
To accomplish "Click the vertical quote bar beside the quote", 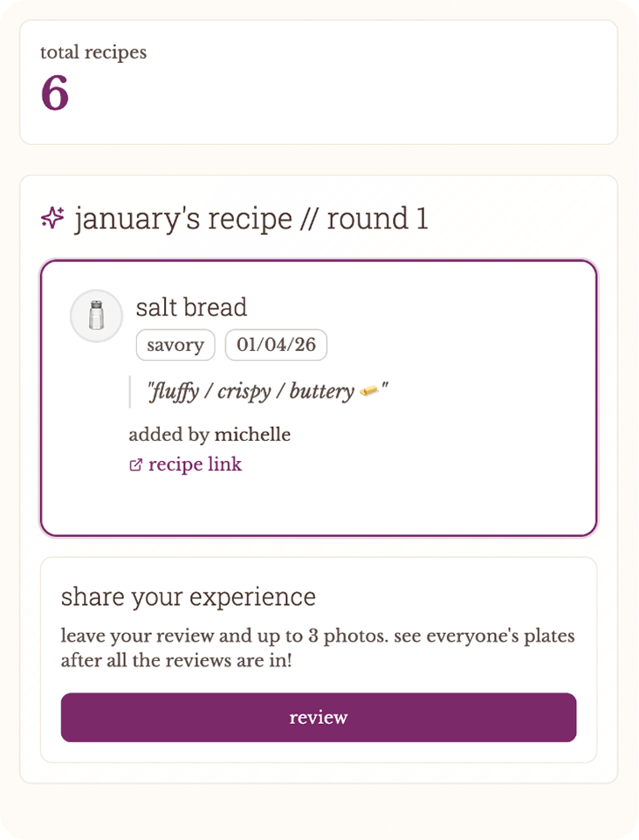I will pos(130,392).
